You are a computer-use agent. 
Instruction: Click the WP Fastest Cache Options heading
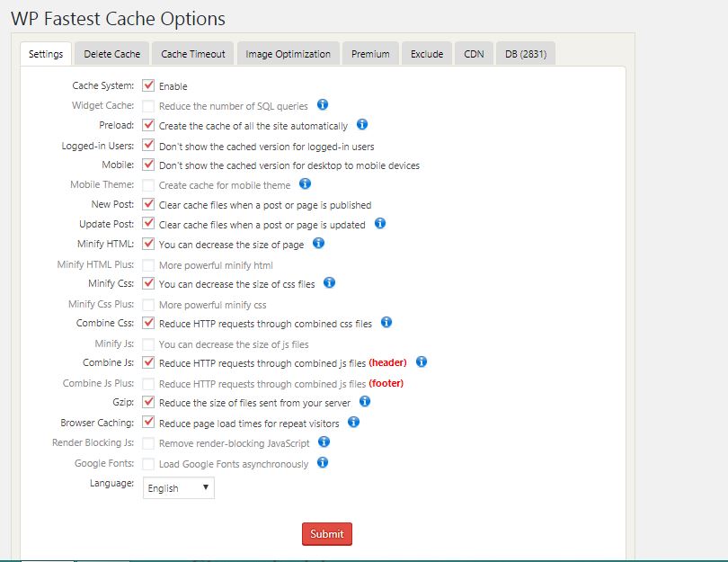(x=118, y=19)
